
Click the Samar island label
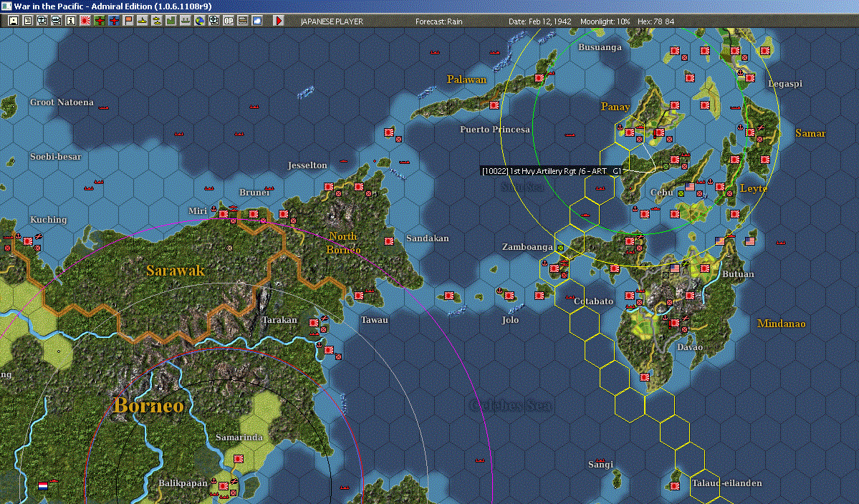810,133
